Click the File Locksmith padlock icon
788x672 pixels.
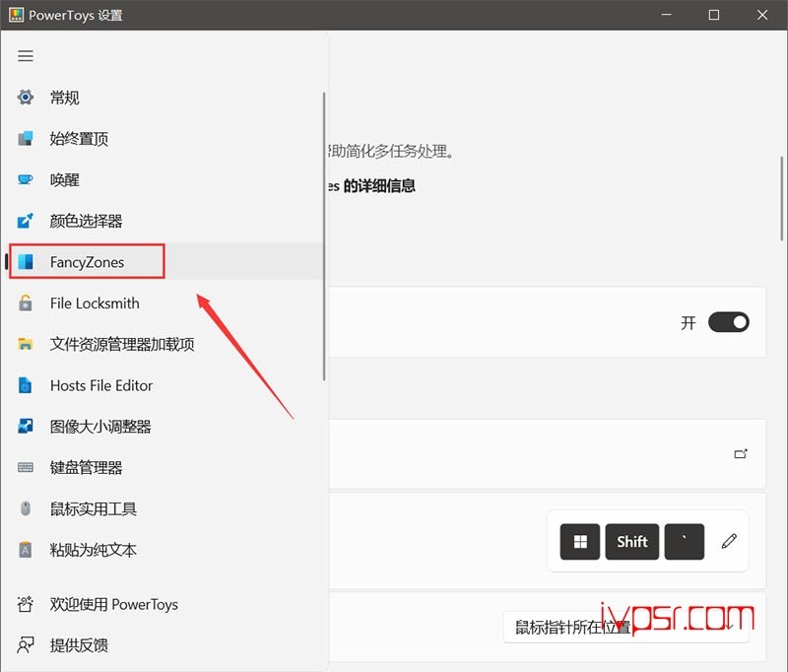[x=26, y=303]
